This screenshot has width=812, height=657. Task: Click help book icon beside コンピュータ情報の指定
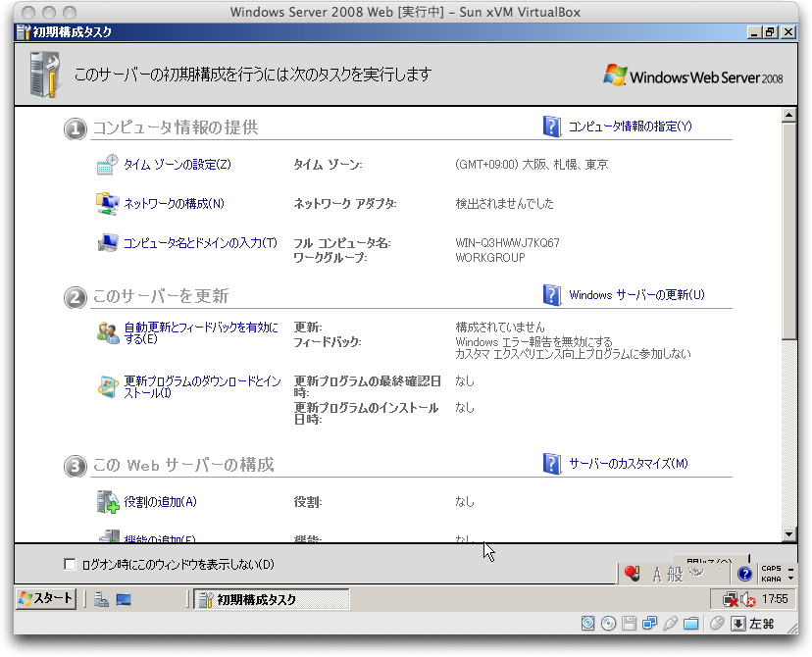[552, 126]
